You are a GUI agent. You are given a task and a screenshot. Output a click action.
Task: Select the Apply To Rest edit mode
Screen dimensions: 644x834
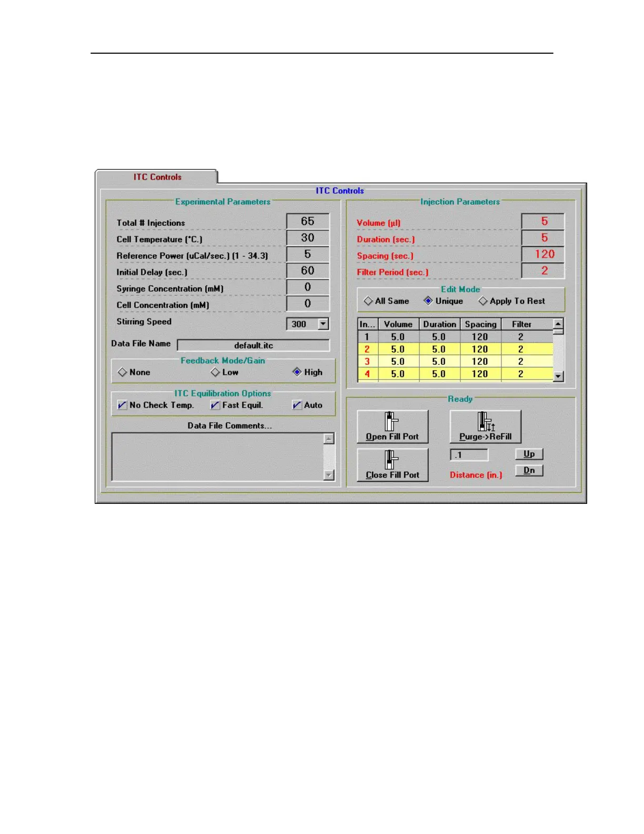[512, 301]
